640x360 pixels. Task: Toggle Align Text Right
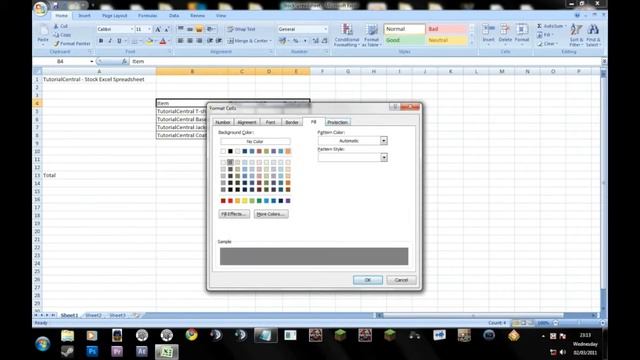coord(199,41)
